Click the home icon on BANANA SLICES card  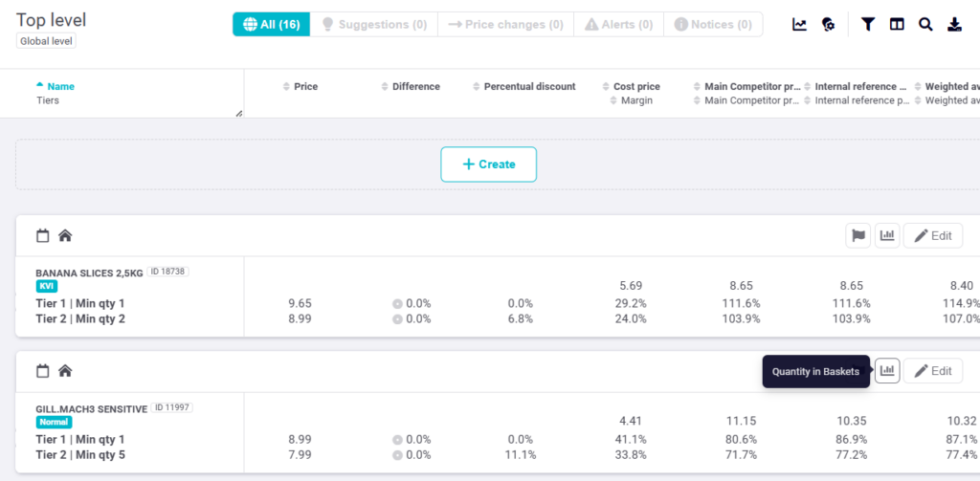coord(65,235)
